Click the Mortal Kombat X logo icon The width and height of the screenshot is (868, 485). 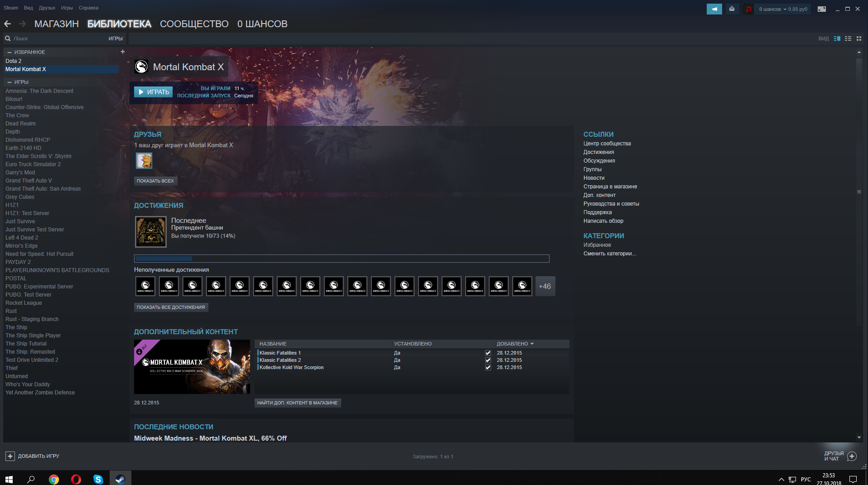pos(141,67)
